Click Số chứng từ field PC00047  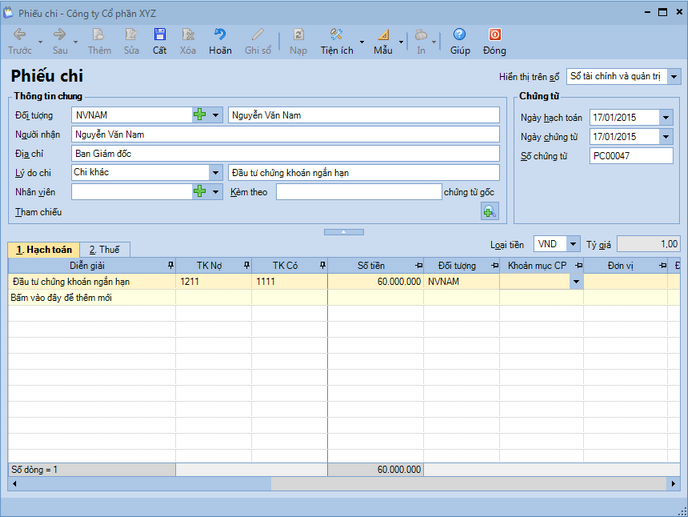click(x=631, y=156)
